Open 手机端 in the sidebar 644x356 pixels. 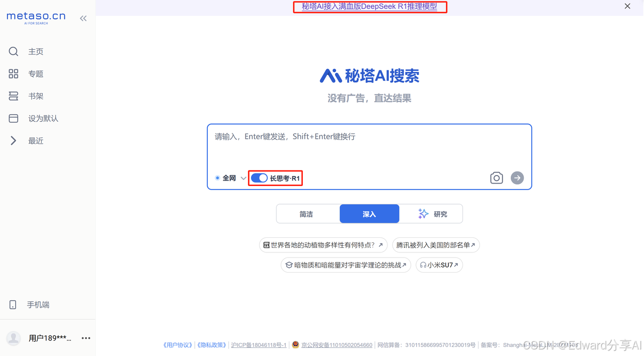[38, 305]
